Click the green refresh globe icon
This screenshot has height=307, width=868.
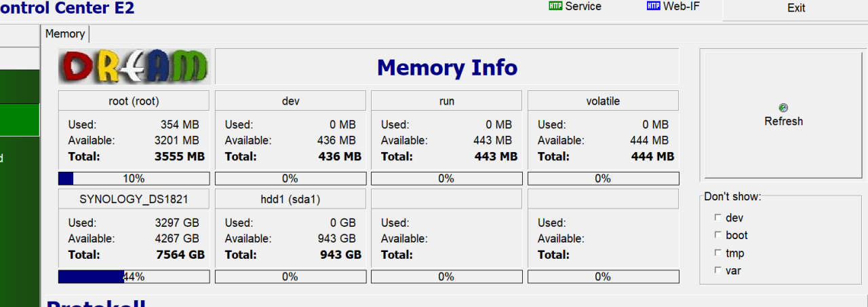pyautogui.click(x=783, y=108)
